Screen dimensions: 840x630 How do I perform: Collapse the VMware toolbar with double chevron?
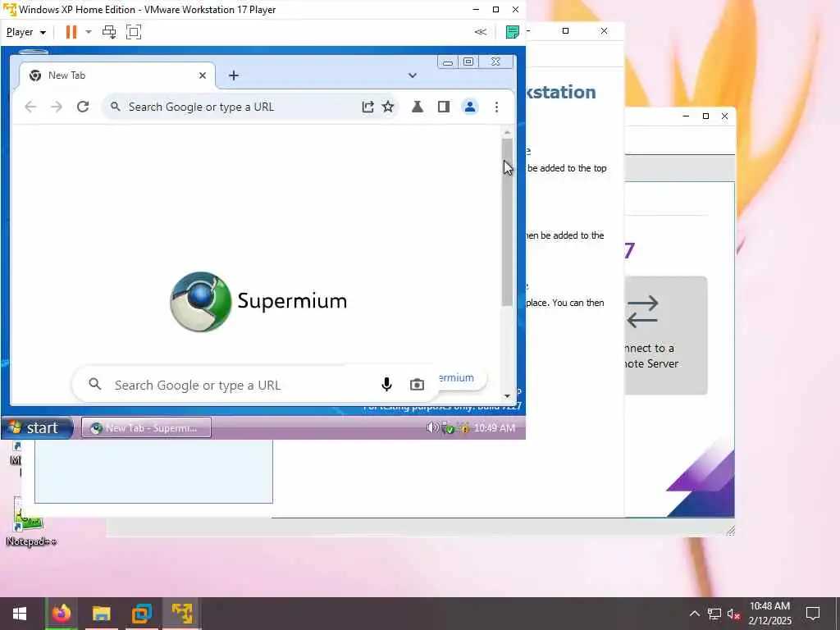point(481,32)
